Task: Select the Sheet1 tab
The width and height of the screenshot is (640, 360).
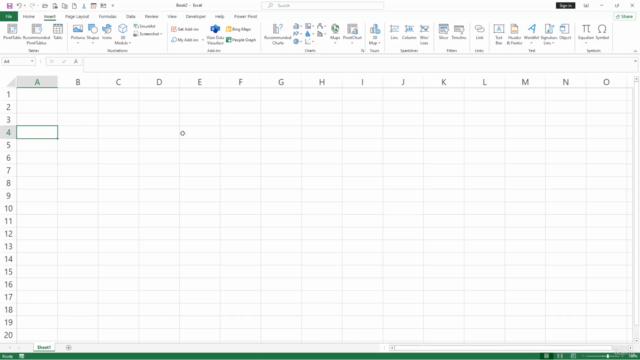Action: tap(44, 347)
